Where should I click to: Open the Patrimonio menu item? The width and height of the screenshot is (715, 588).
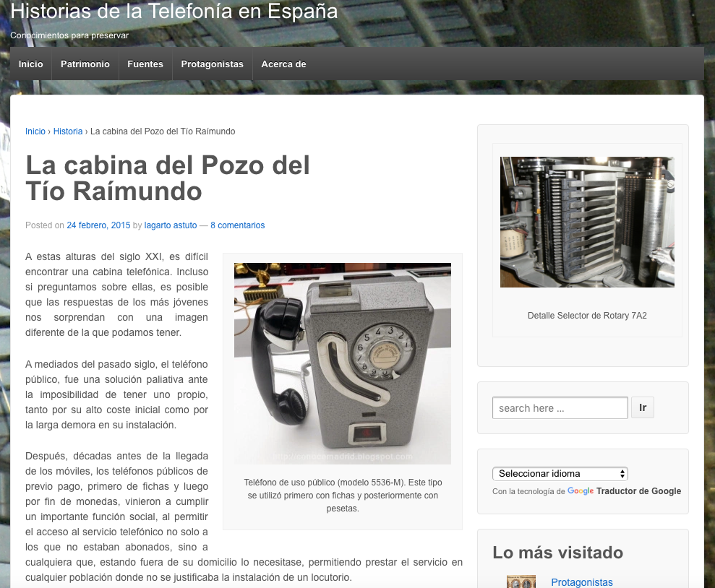(x=85, y=64)
